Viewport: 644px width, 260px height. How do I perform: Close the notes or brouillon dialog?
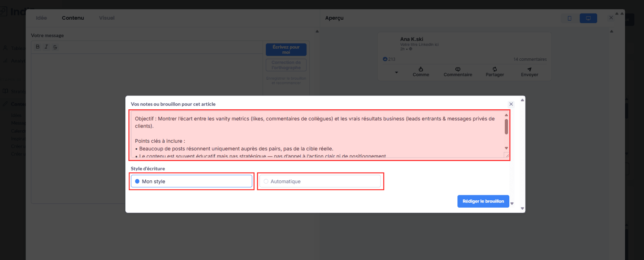click(x=511, y=104)
